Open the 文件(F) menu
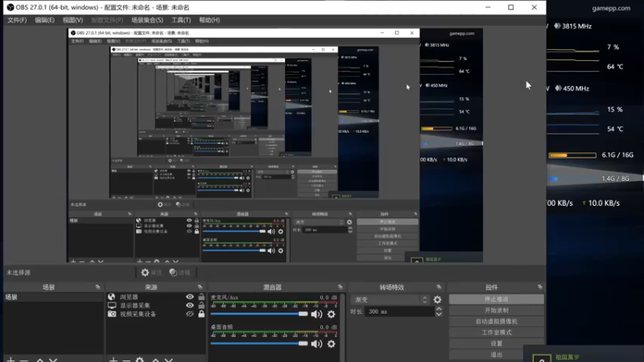This screenshot has height=362, width=644. pos(17,20)
